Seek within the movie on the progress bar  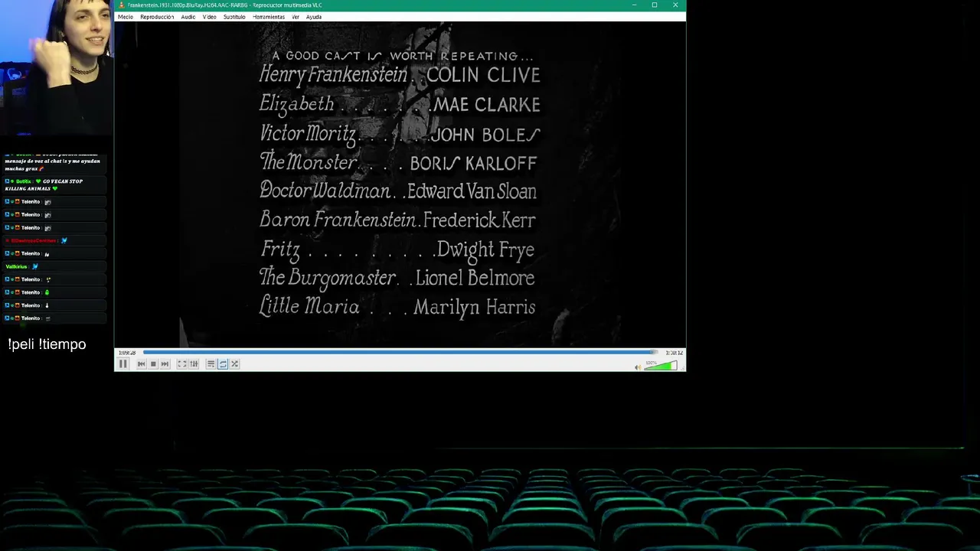[400, 352]
